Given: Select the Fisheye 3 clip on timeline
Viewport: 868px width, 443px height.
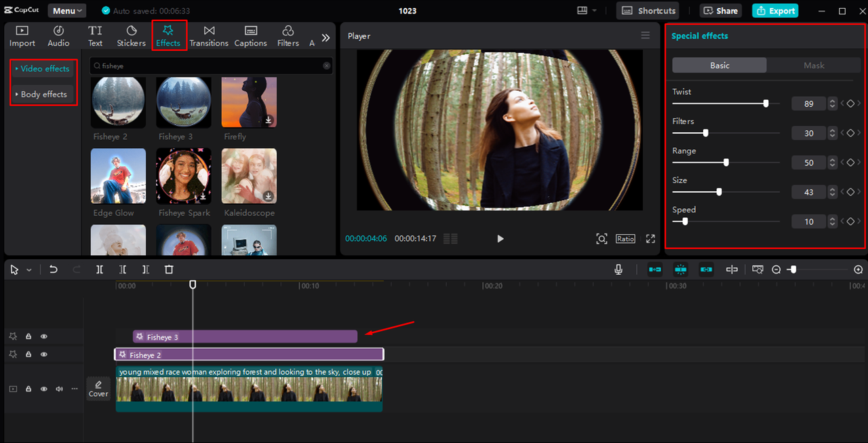Looking at the screenshot, I should pos(245,336).
